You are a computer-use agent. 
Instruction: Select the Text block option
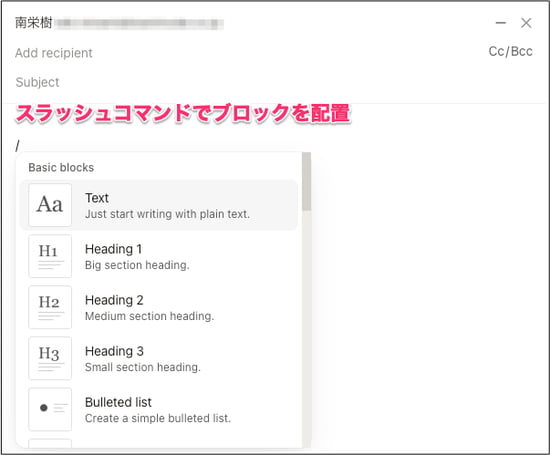click(159, 205)
